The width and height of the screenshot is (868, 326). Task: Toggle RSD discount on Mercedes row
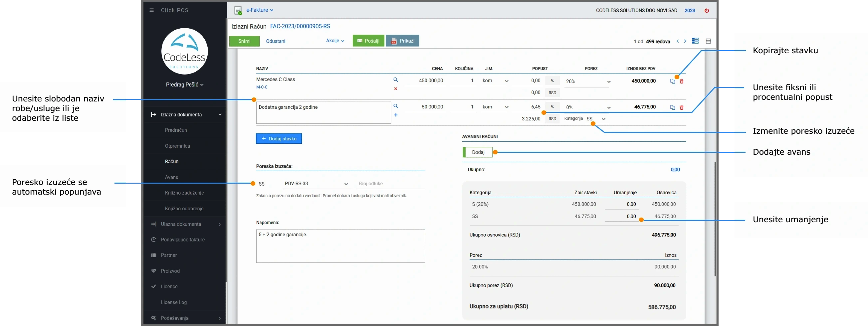[552, 92]
